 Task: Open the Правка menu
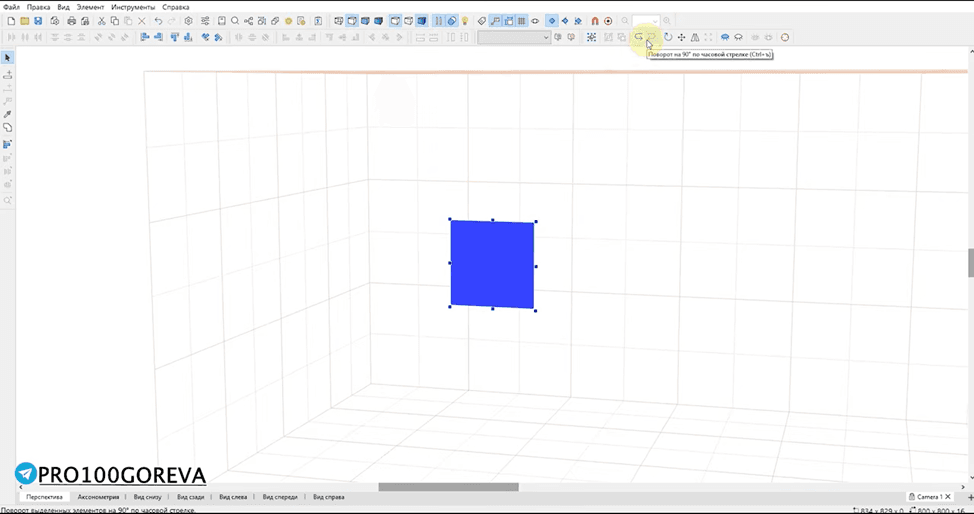click(39, 7)
